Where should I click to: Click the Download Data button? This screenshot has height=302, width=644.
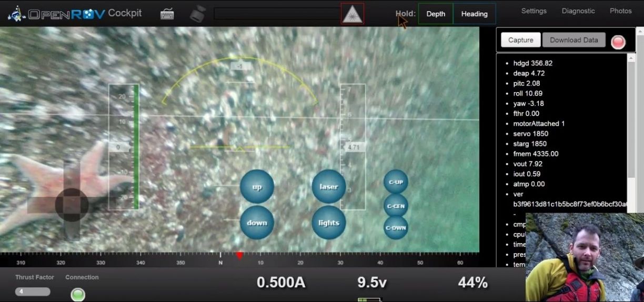coord(574,40)
